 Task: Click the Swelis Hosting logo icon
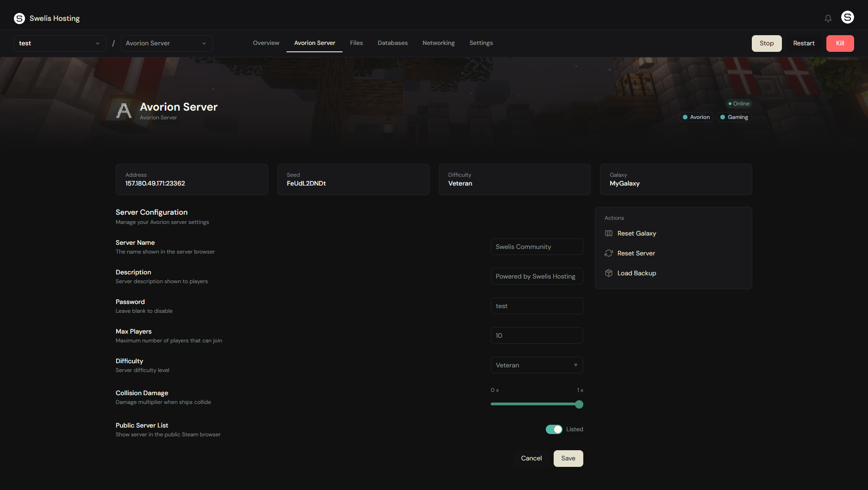[19, 19]
